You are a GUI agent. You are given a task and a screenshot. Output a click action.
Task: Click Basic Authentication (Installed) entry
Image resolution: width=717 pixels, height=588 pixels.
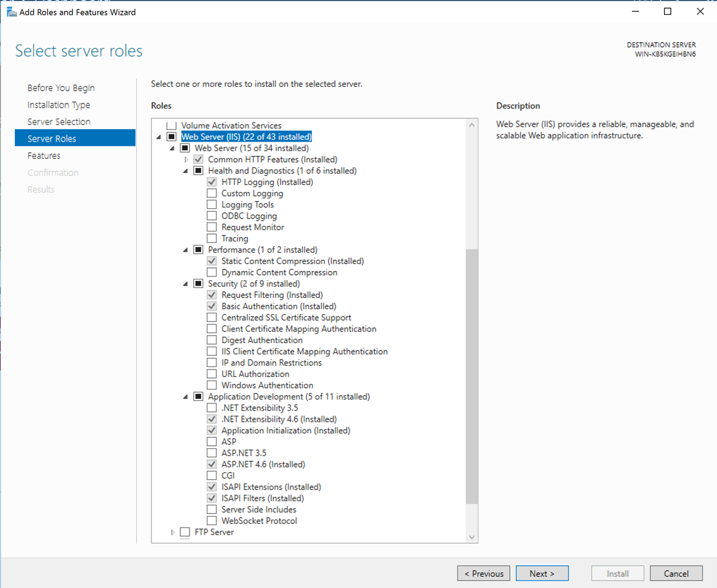point(279,306)
